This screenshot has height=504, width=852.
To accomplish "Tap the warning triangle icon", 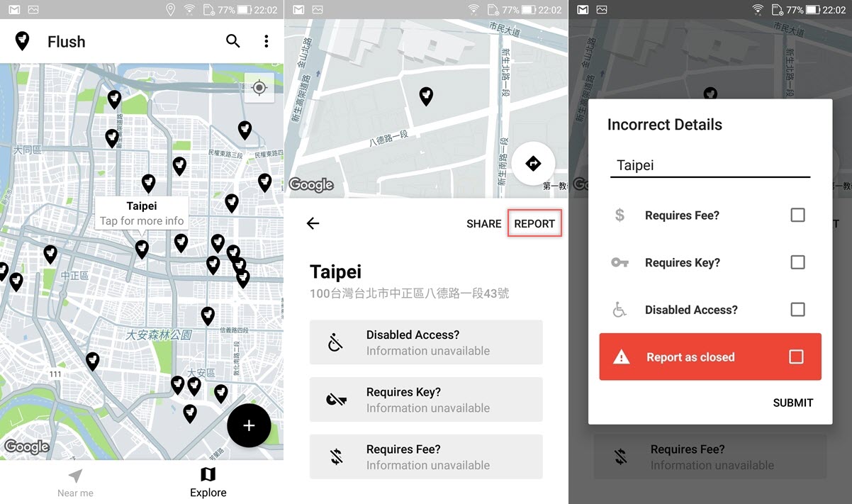I will pos(622,357).
